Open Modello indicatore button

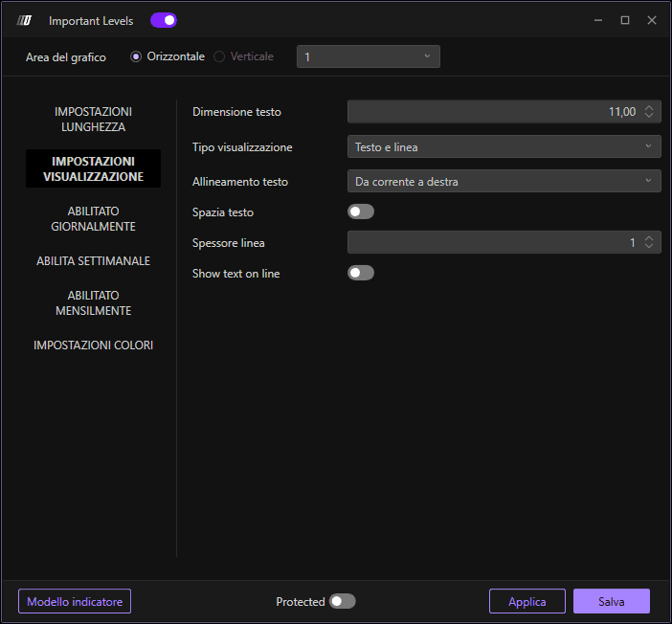75,601
